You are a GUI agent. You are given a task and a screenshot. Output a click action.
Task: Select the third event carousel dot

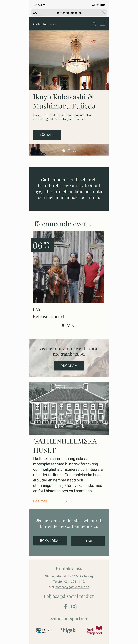tap(74, 325)
